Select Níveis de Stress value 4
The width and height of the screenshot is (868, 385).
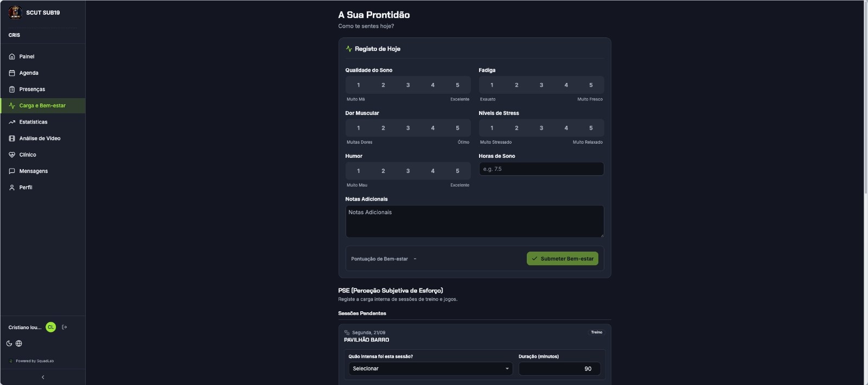tap(566, 128)
